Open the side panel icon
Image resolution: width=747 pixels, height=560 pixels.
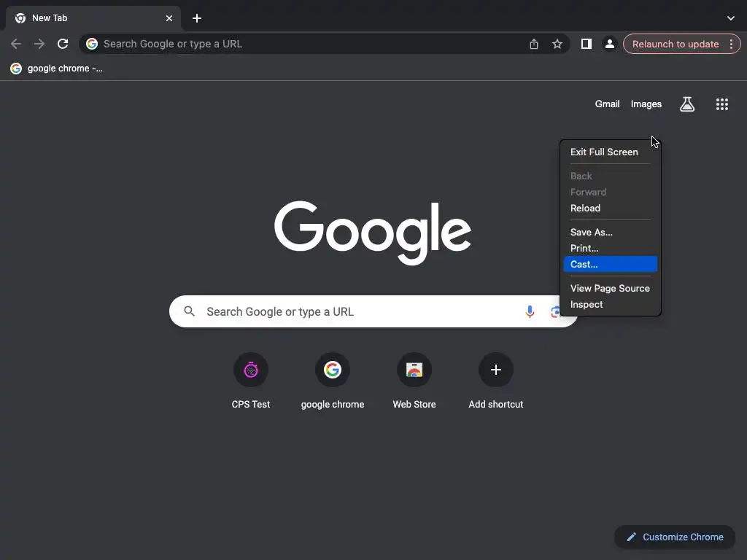tap(586, 44)
